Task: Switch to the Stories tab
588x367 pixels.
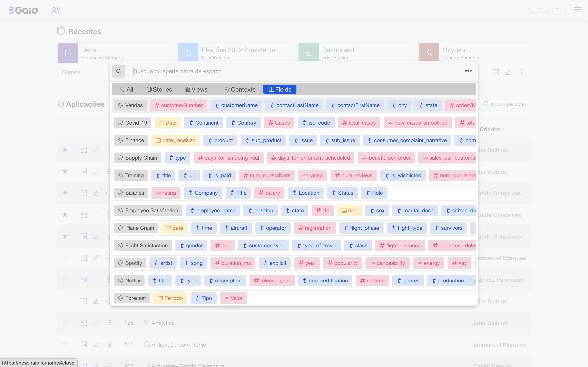Action: 159,89
